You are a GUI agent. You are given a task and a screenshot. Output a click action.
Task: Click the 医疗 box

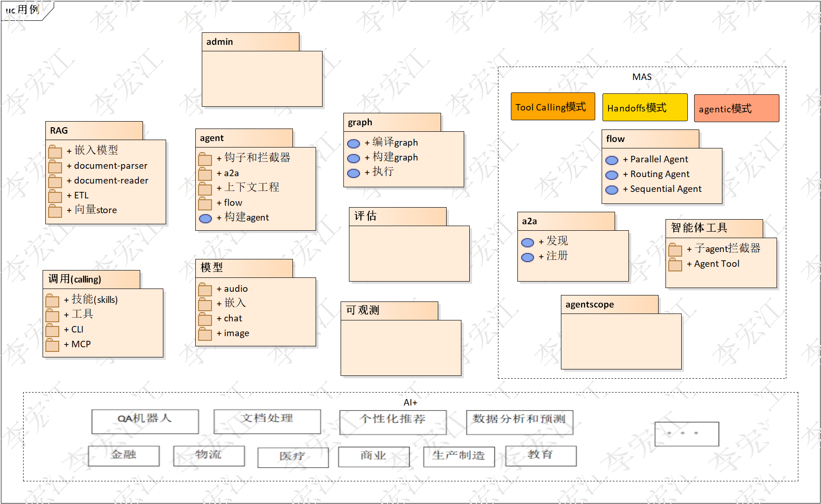coord(293,457)
